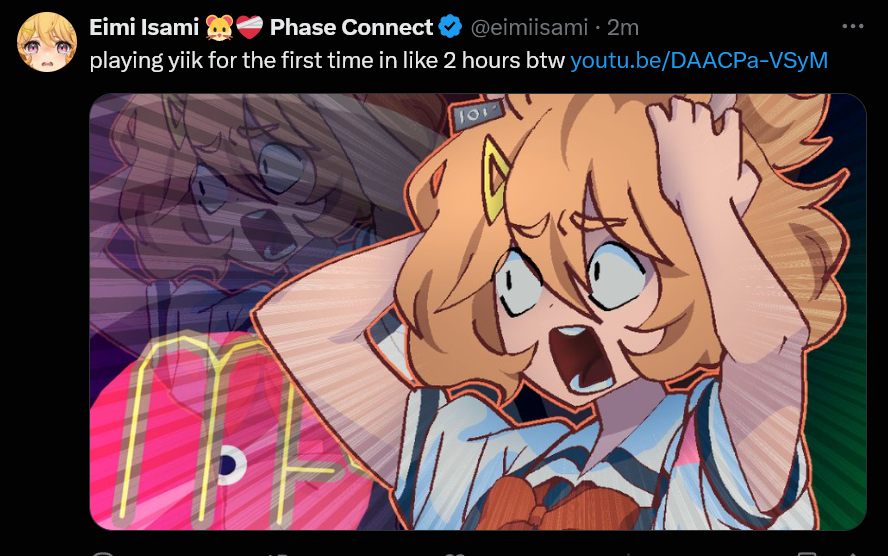Click the retweet icon below the image
888x556 pixels.
tap(278, 553)
